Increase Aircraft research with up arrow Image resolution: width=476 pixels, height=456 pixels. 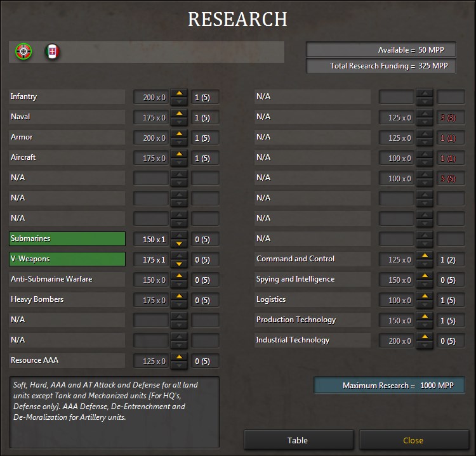pyautogui.click(x=180, y=154)
